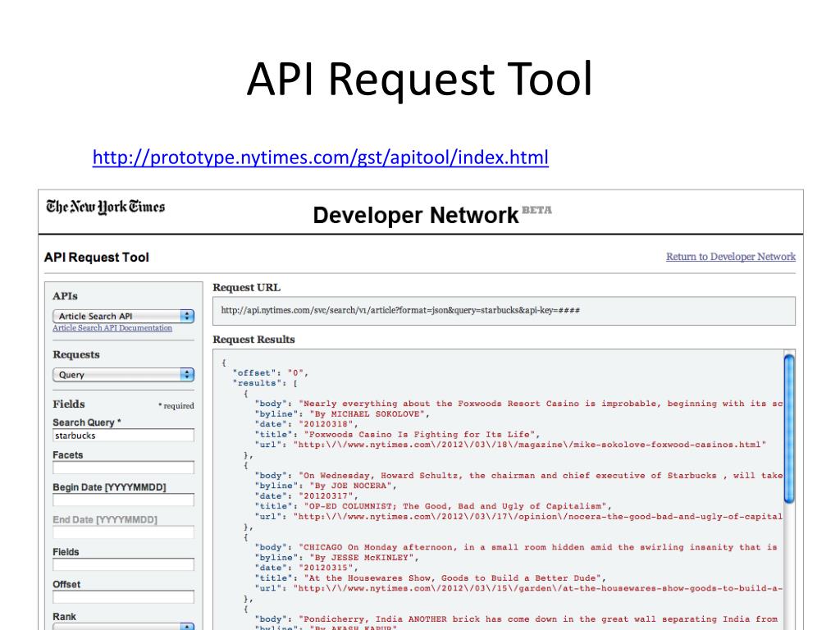
Task: Open Article Search API Documentation link
Action: tap(112, 328)
